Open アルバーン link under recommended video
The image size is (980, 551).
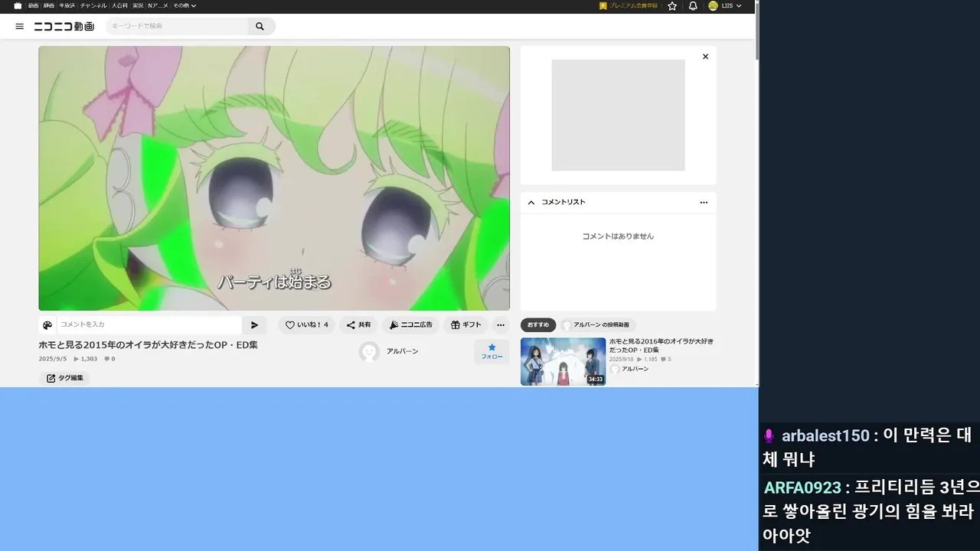(x=635, y=369)
